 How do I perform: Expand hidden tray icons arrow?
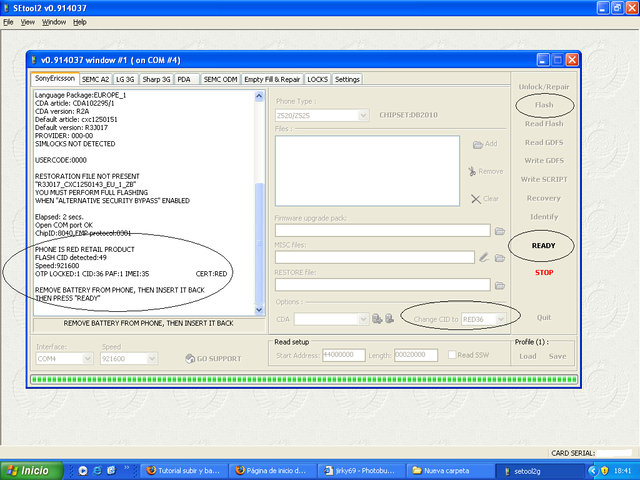click(593, 471)
